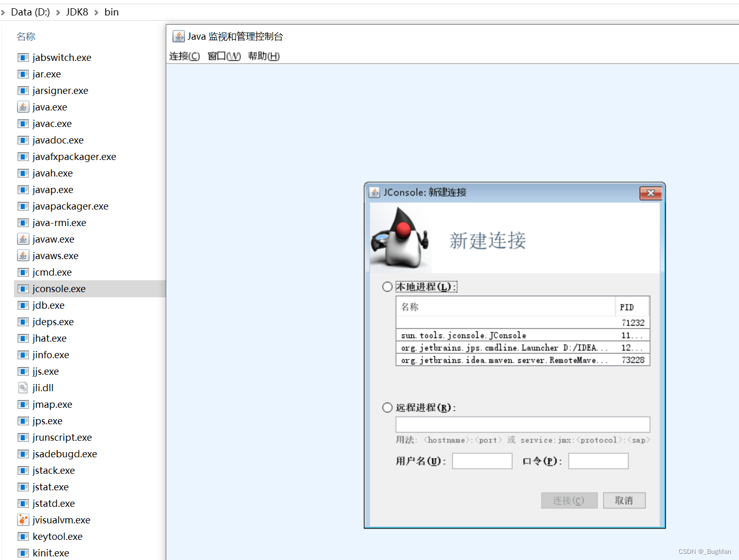The image size is (739, 560).
Task: Click the javaws.exe coffee cup icon
Action: (x=23, y=256)
